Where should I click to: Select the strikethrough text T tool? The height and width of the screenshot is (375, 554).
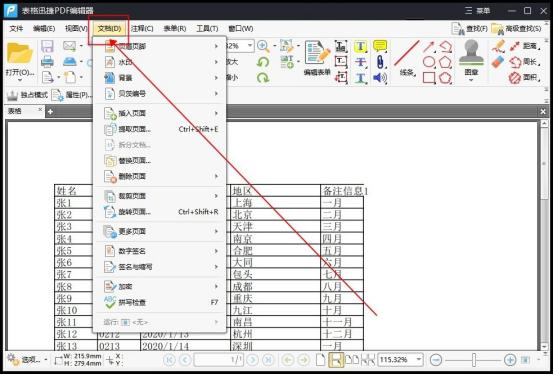(x=360, y=62)
